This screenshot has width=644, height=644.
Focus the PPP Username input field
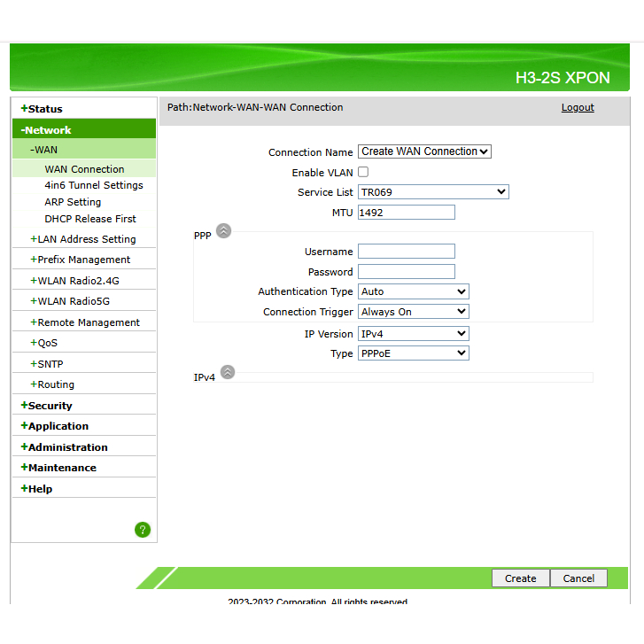[406, 252]
